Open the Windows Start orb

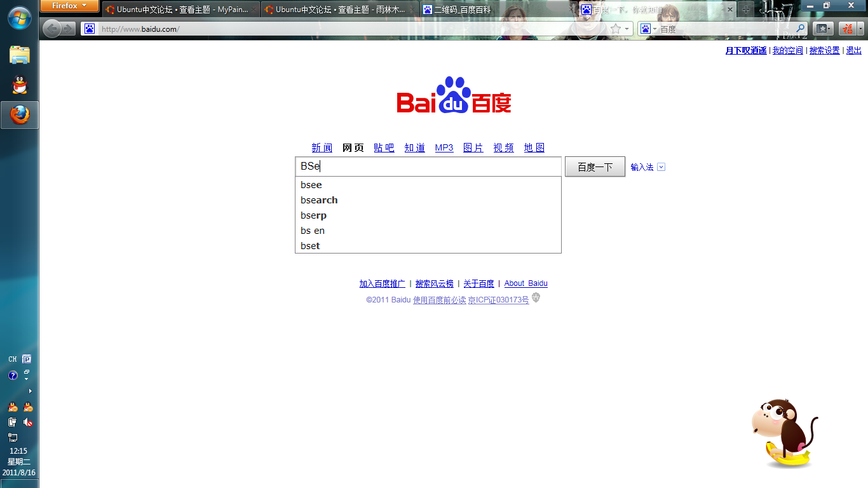coord(19,17)
